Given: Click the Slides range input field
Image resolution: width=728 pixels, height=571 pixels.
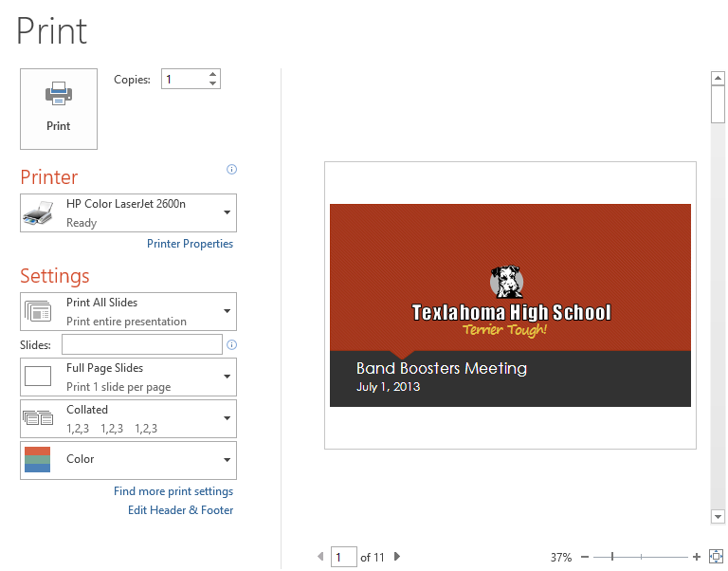Looking at the screenshot, I should [x=142, y=344].
